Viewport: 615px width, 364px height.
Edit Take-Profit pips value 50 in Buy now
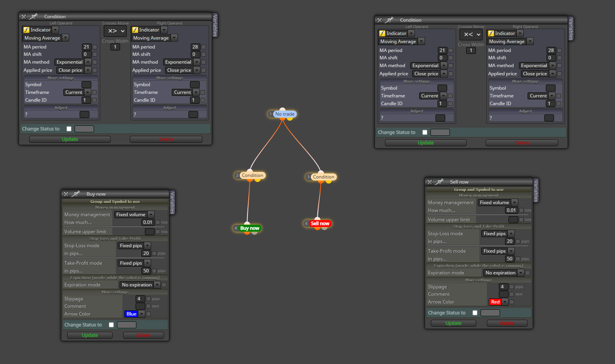[146, 271]
